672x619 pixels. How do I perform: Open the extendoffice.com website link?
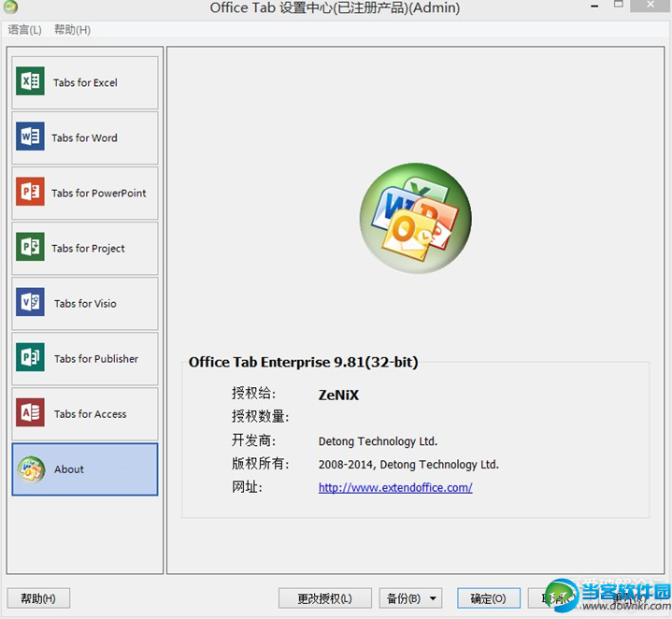(395, 488)
